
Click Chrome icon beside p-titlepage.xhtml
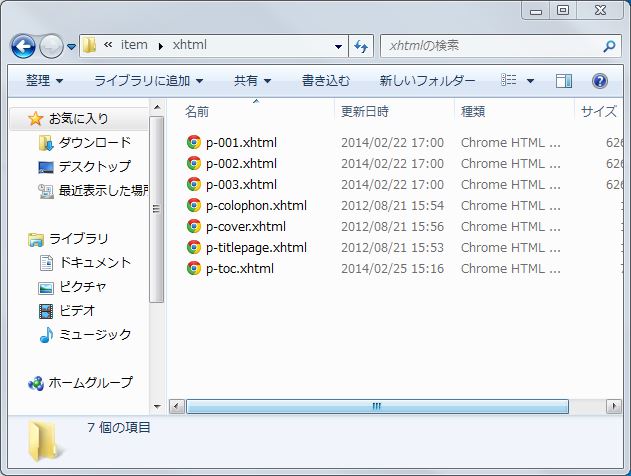(194, 247)
